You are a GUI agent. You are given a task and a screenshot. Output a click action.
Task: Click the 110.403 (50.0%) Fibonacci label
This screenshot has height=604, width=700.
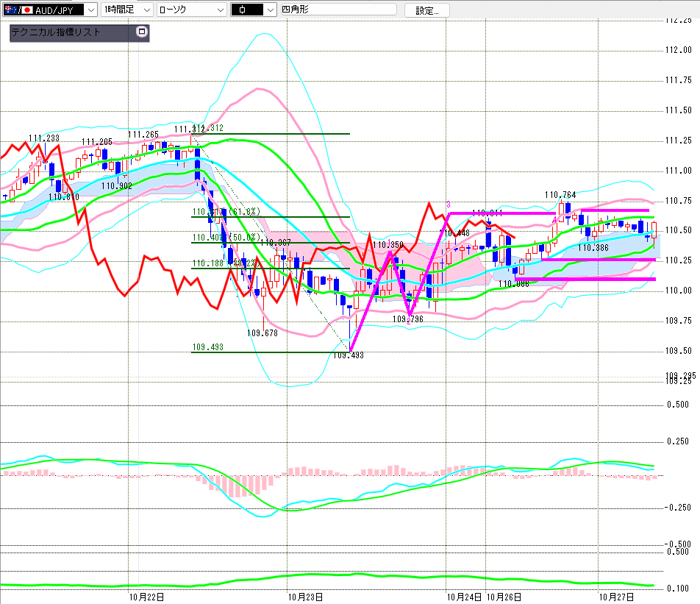[226, 237]
